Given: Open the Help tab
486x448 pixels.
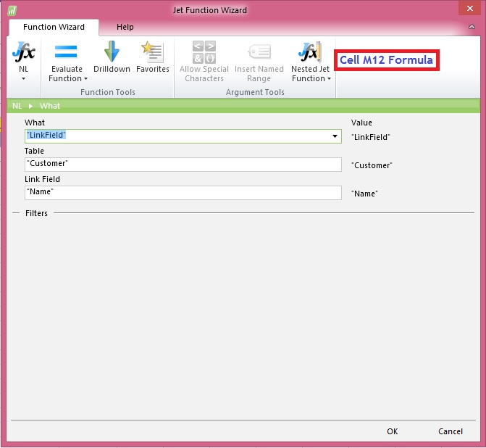Looking at the screenshot, I should pos(125,27).
